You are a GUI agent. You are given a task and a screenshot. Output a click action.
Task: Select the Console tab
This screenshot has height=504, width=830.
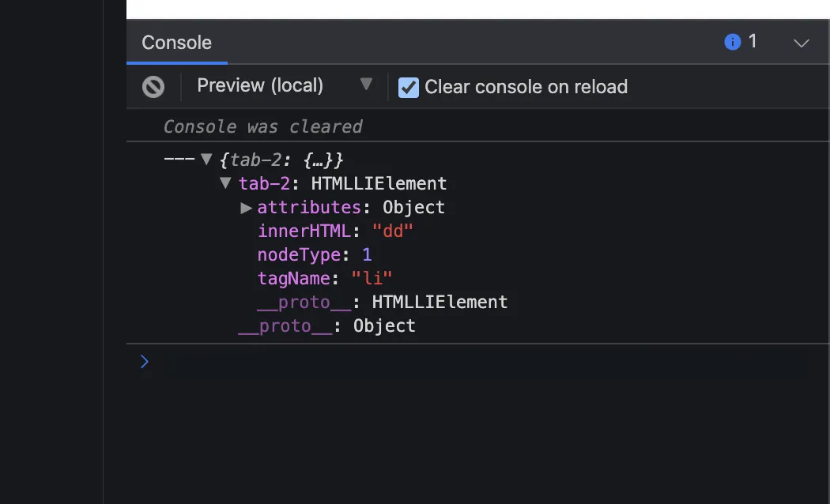tap(176, 43)
